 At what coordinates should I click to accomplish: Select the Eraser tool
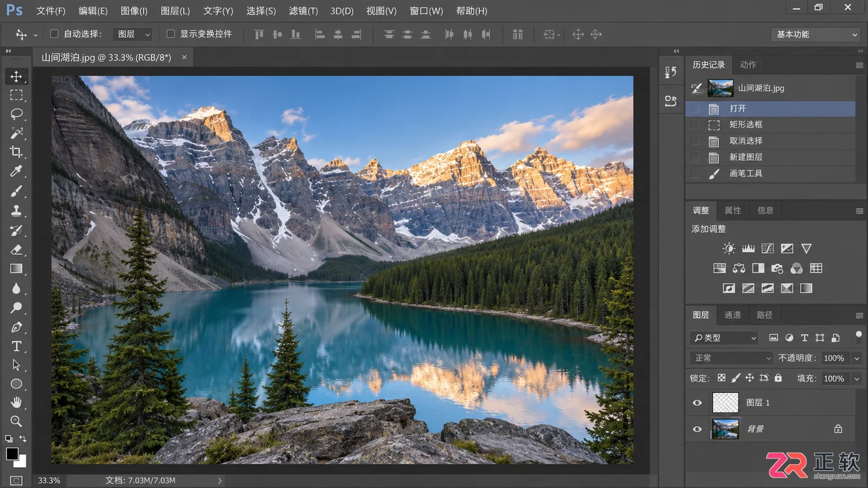[16, 249]
